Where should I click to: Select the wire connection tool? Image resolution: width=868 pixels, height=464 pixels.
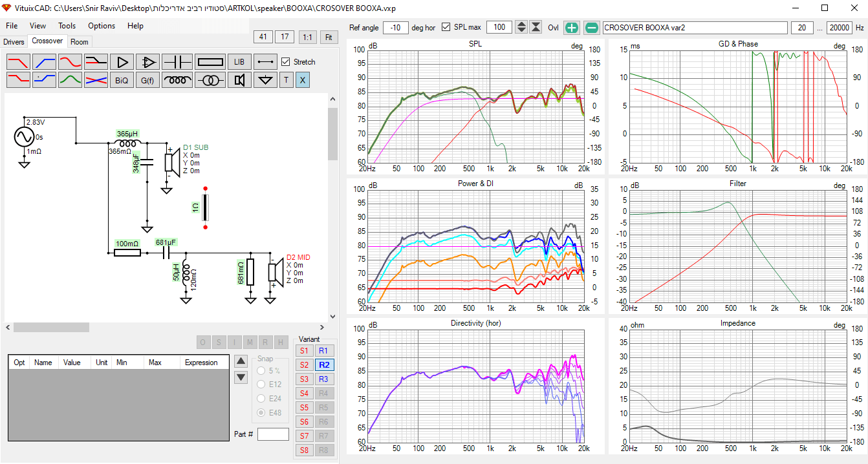(x=265, y=62)
